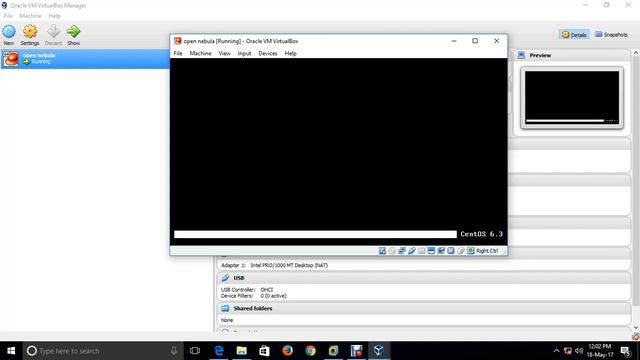640x360 pixels.
Task: Click the Adapter 1 Intel PRO/1000 text
Action: 274,265
